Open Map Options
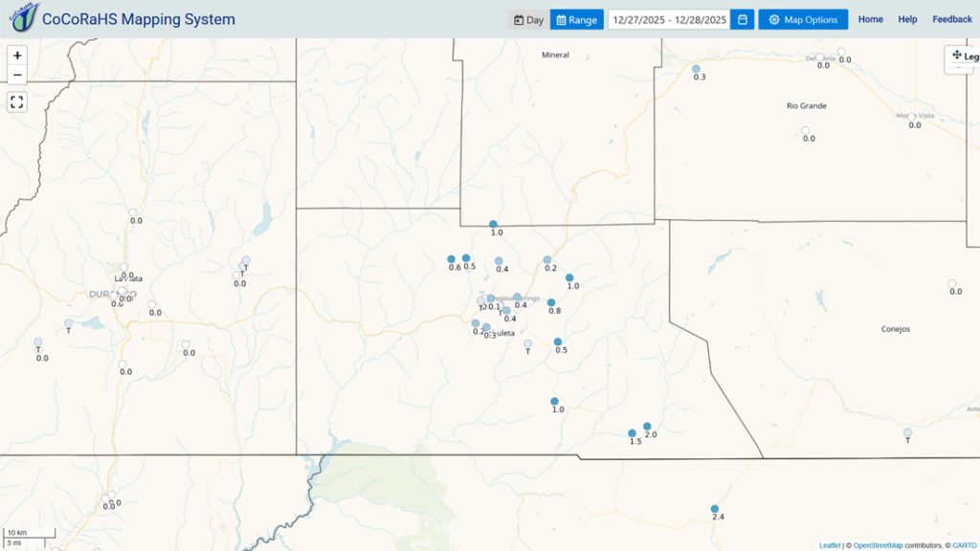The height and width of the screenshot is (551, 980). [x=803, y=19]
